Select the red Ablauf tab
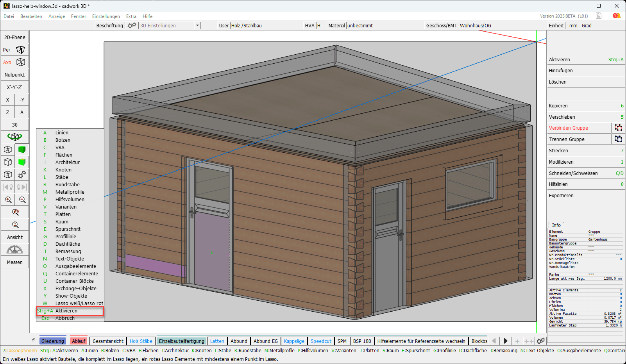626x364 pixels. click(x=79, y=341)
